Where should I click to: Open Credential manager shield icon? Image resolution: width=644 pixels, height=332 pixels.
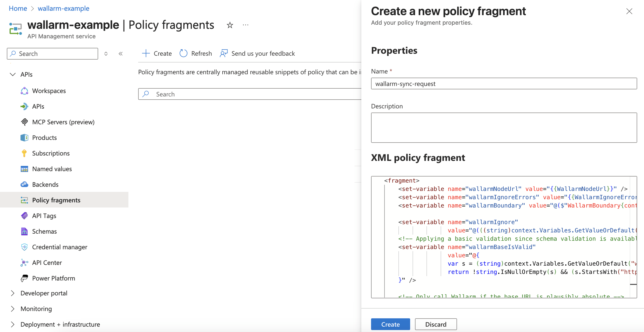[24, 247]
